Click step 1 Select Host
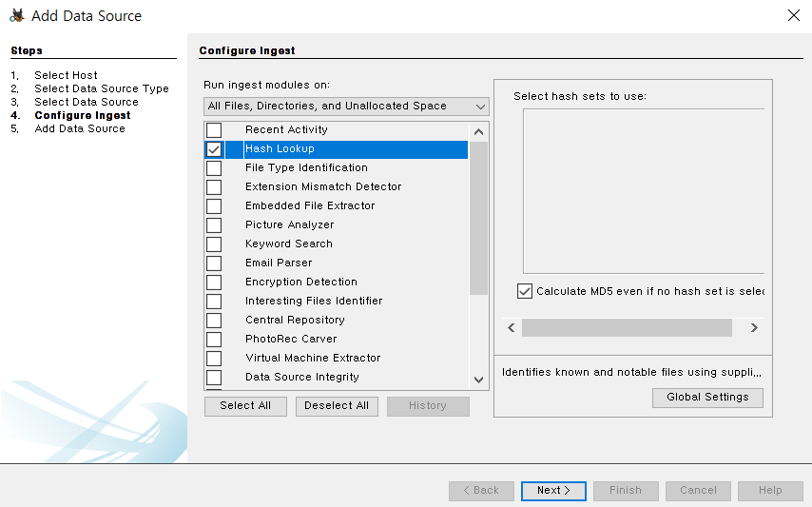Image resolution: width=812 pixels, height=507 pixels. click(66, 75)
